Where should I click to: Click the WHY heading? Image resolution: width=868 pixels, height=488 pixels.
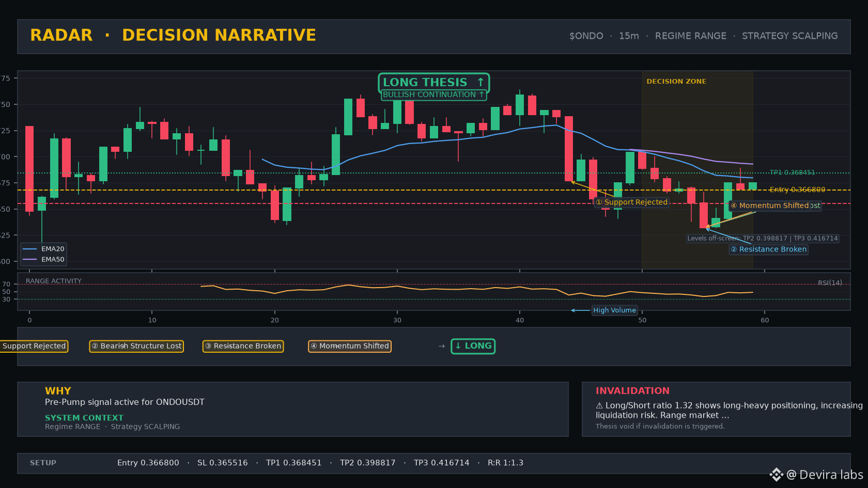tap(58, 391)
